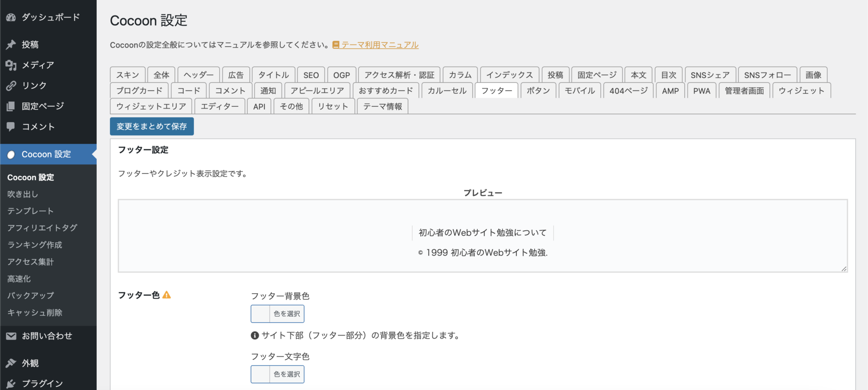This screenshot has width=868, height=390.
Task: Select the 広告 tab
Action: [x=236, y=75]
